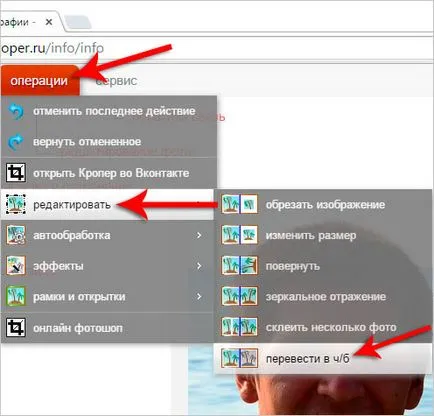Click the онлайн фотошоп crop icon

16,328
